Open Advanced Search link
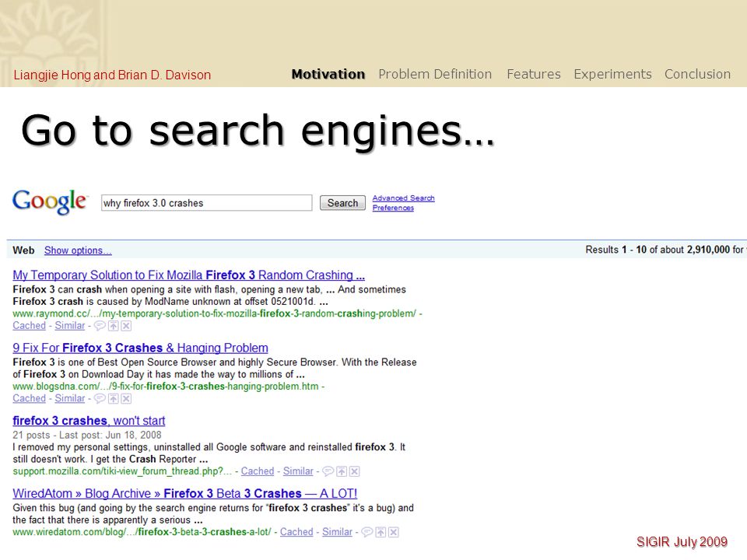The height and width of the screenshot is (560, 747). pos(404,198)
